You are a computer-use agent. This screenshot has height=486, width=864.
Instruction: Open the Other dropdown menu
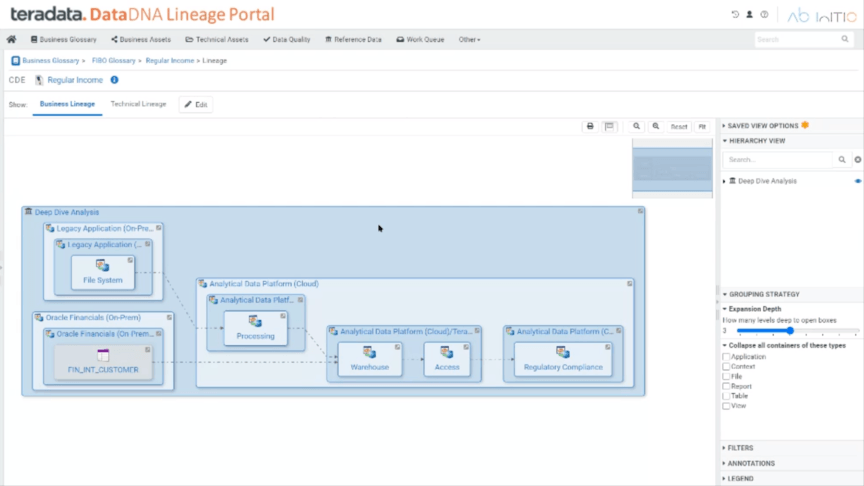coord(469,40)
